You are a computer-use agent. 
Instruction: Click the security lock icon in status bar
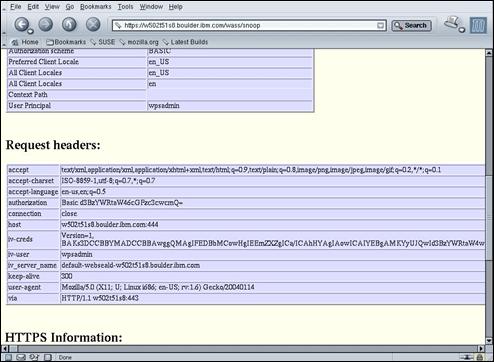point(479,357)
